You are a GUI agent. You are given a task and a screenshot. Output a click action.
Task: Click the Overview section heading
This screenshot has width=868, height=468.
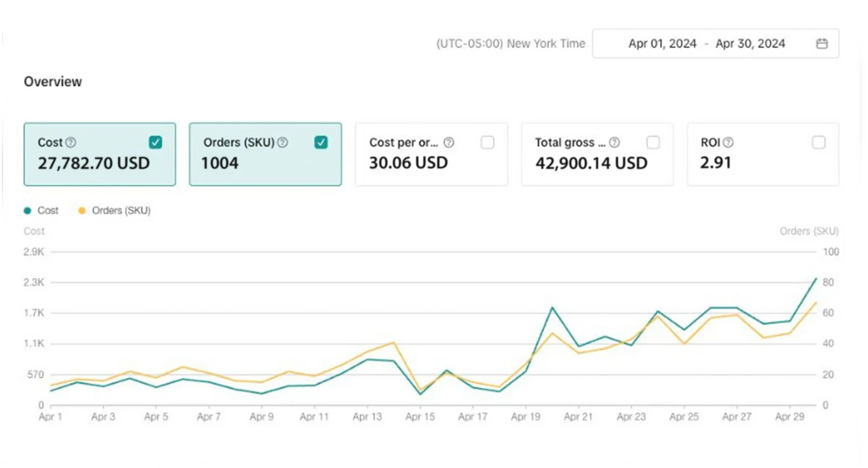click(53, 81)
